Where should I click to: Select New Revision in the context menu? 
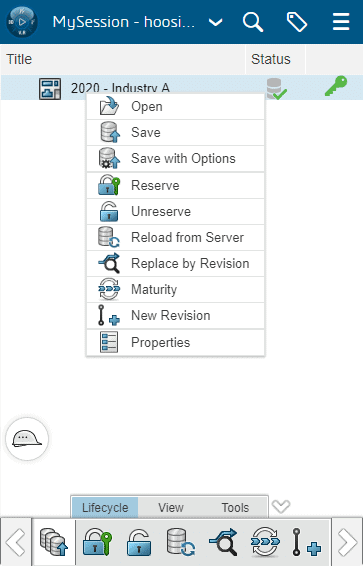[175, 315]
